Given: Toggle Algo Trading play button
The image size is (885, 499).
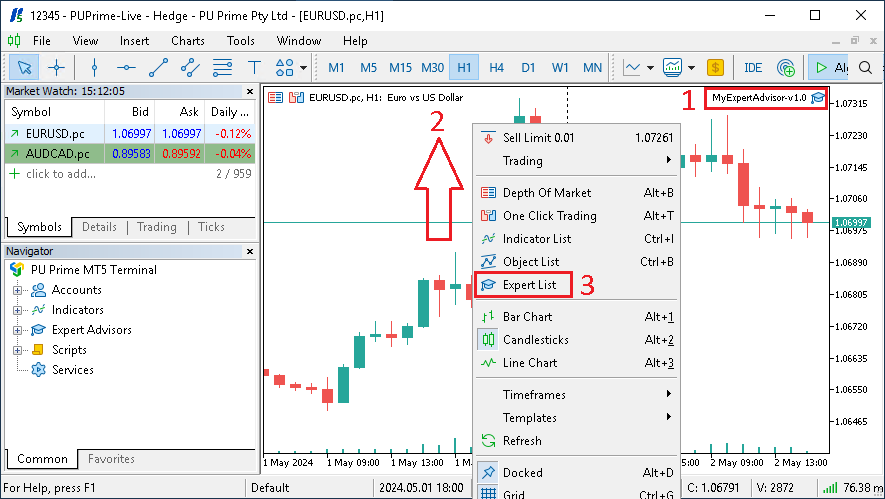Looking at the screenshot, I should pos(829,68).
